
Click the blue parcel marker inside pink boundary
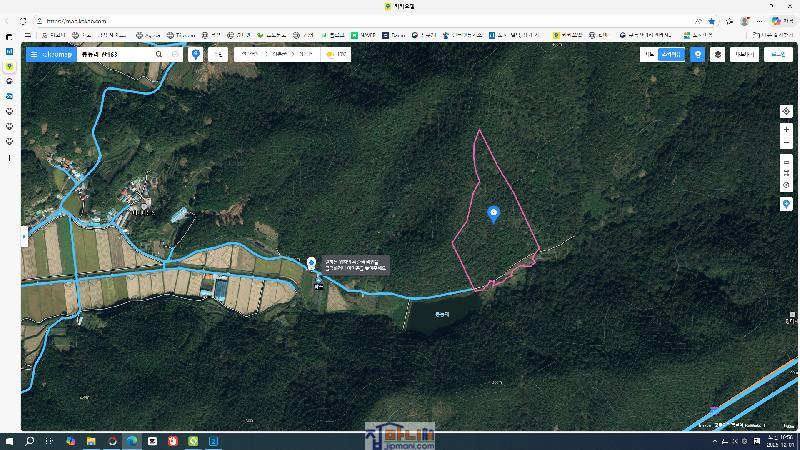pos(493,213)
